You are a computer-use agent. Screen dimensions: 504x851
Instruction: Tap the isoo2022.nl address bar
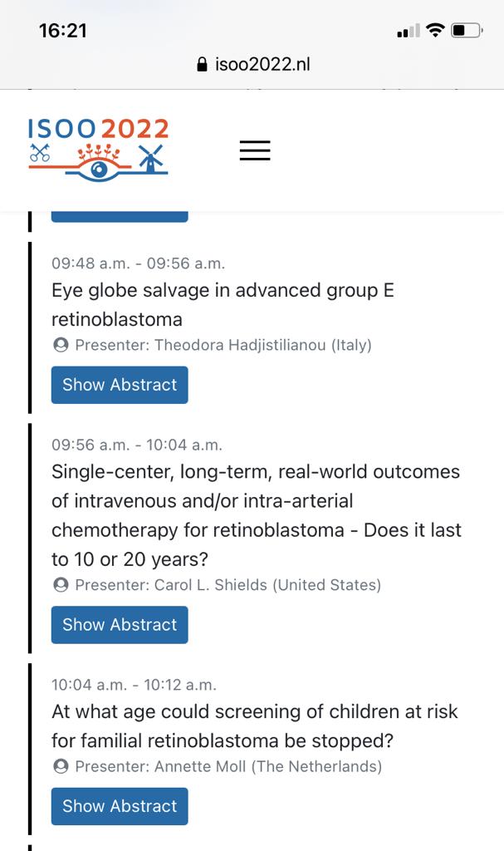pyautogui.click(x=252, y=65)
